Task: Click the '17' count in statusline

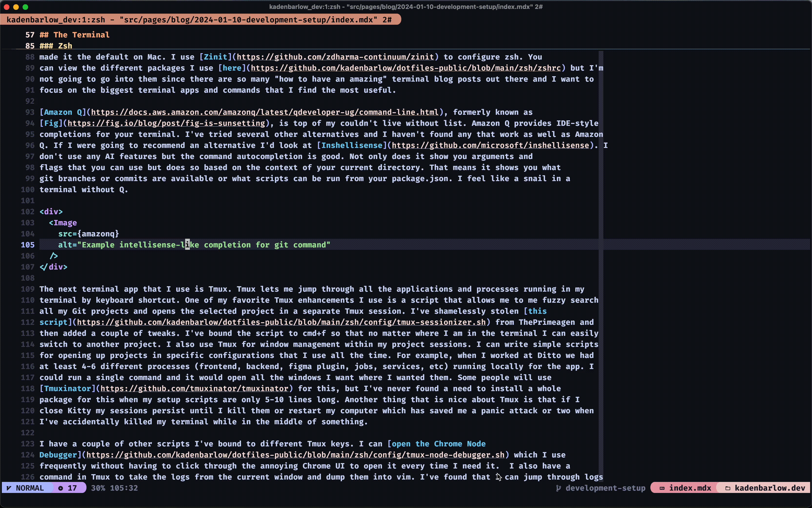Action: (x=72, y=488)
